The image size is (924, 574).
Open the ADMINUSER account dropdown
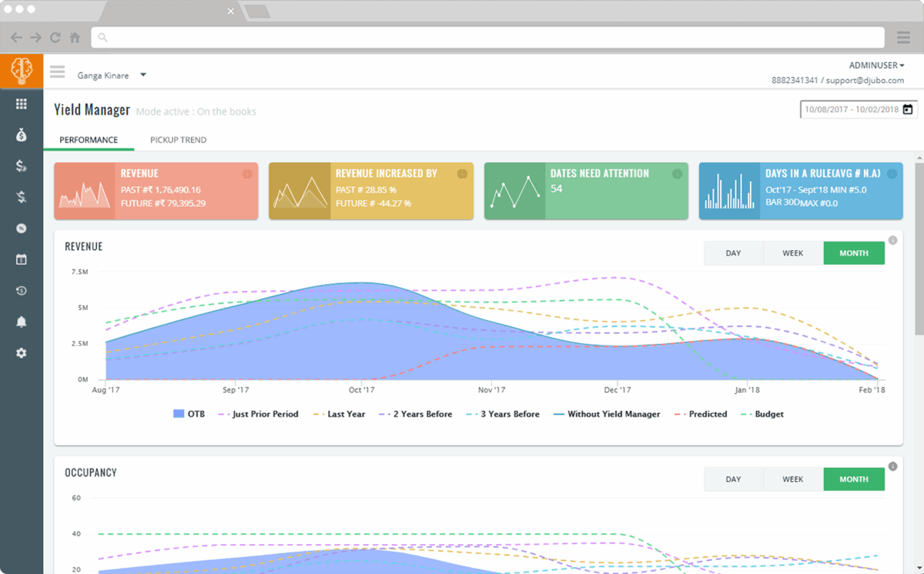(876, 65)
